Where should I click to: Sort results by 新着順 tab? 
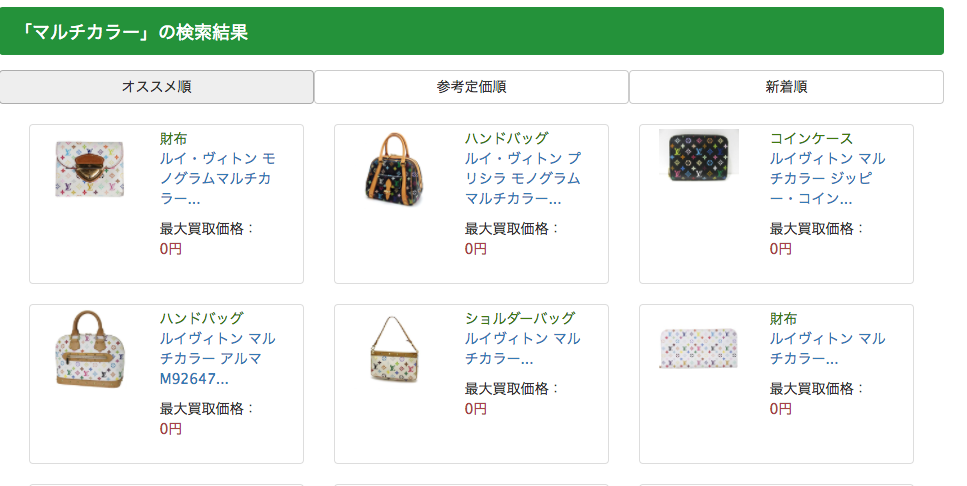tap(786, 87)
